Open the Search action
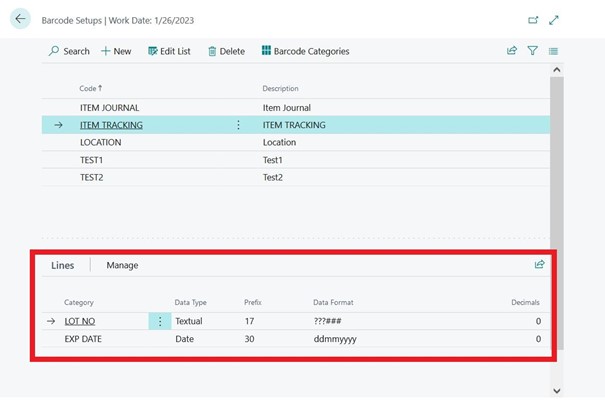 (69, 51)
